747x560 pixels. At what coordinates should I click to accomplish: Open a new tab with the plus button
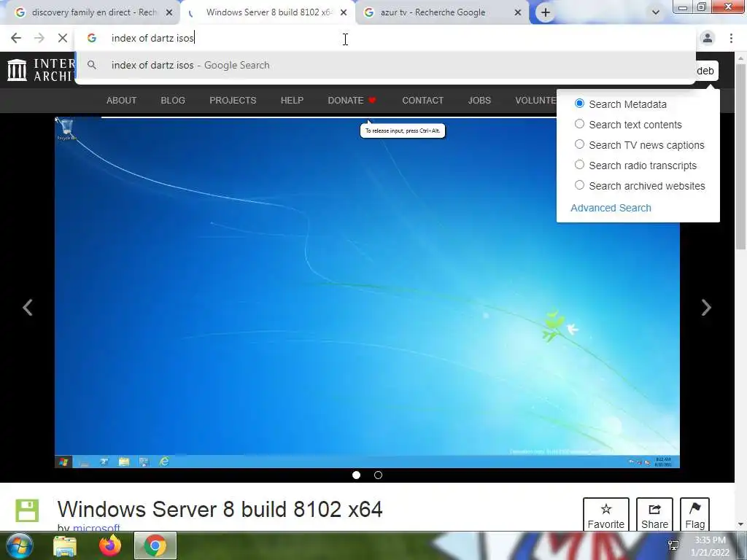[x=546, y=12]
